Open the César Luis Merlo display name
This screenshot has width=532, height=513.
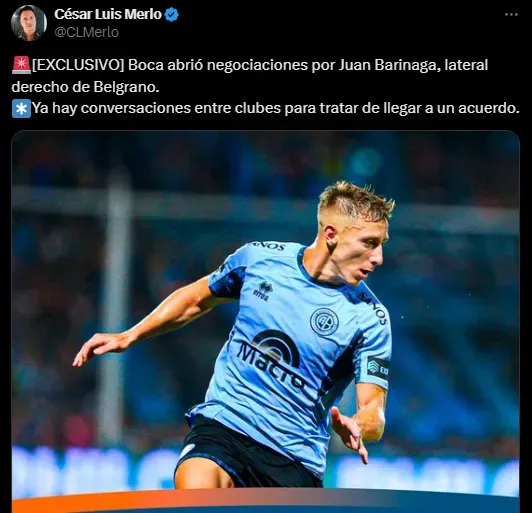pos(108,14)
